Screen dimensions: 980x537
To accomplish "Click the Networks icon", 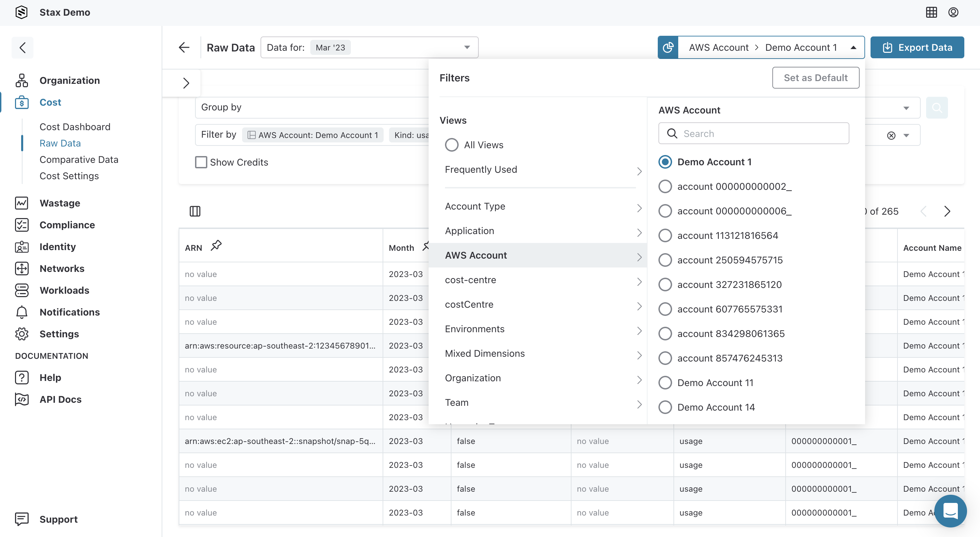I will 22,269.
